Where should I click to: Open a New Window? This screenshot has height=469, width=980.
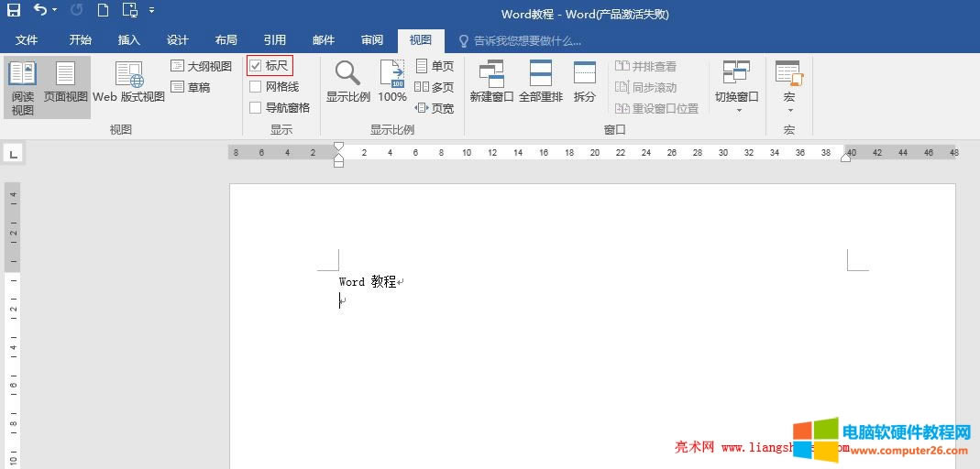coord(491,82)
